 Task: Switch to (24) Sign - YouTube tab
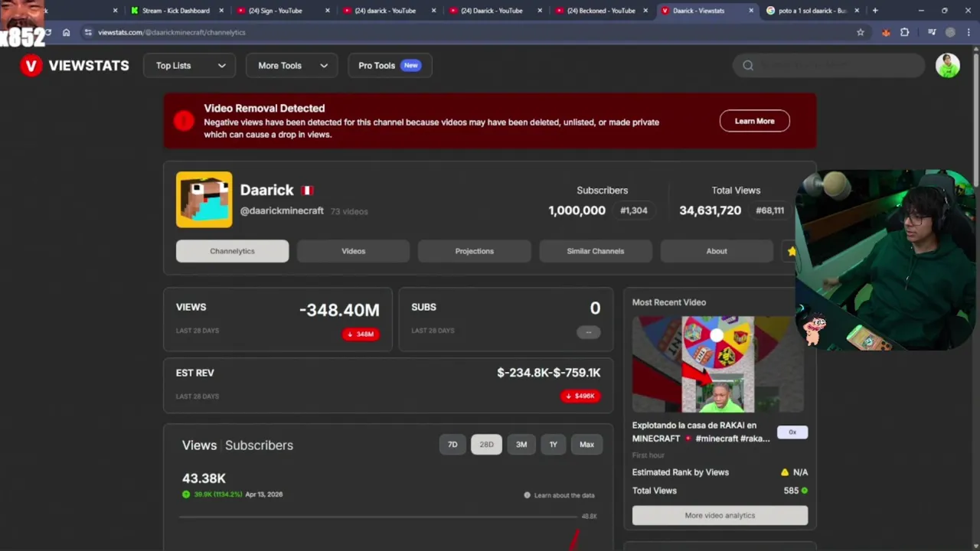click(x=276, y=11)
